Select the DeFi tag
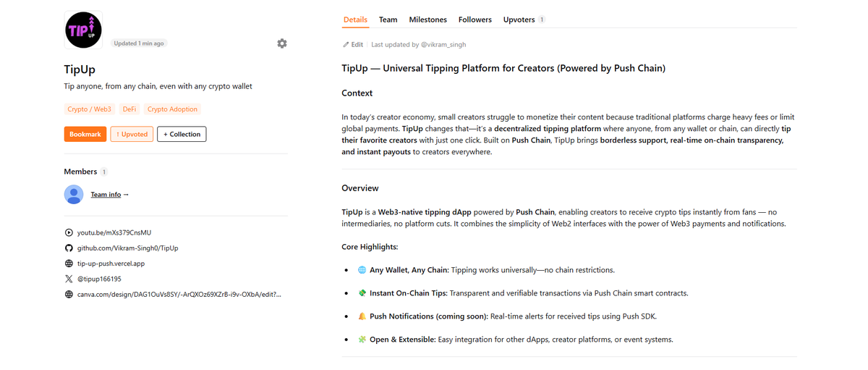This screenshot has height=370, width=868. click(x=129, y=109)
